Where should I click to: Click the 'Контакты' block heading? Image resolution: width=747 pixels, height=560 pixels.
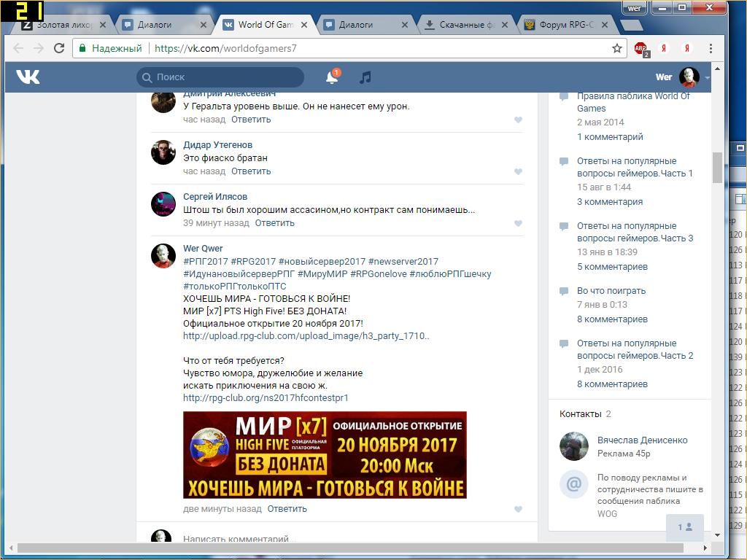click(580, 414)
